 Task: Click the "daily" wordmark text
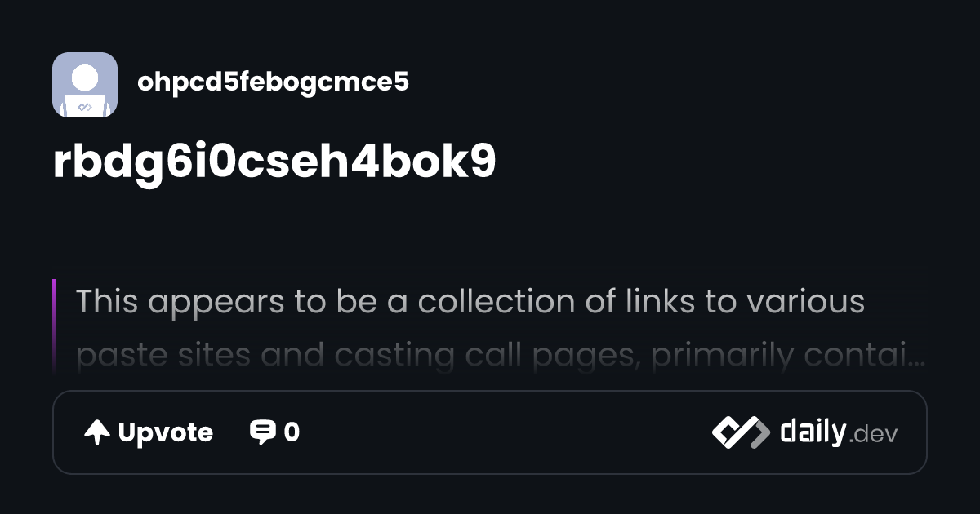(x=813, y=432)
